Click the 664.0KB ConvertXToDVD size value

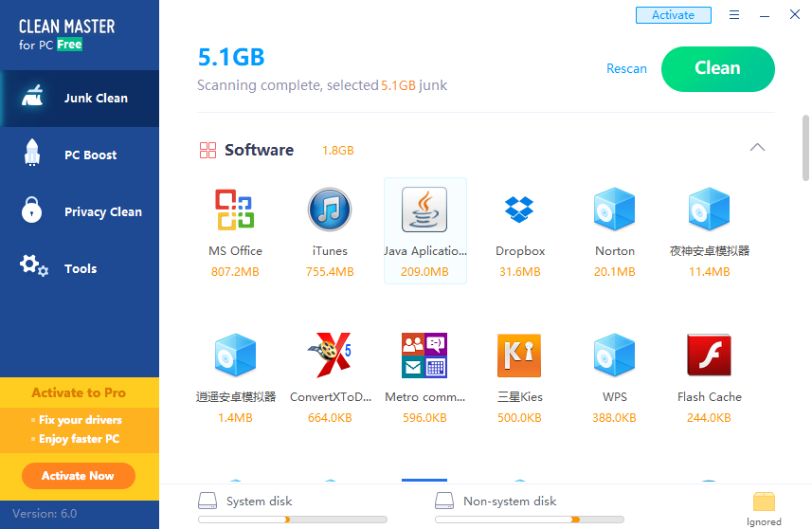330,418
